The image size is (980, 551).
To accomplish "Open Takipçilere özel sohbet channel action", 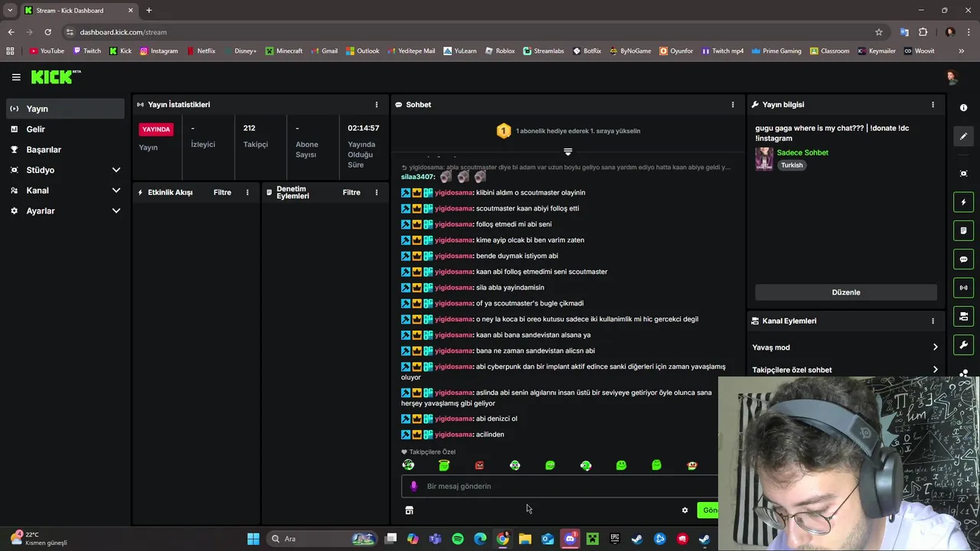I will point(845,370).
